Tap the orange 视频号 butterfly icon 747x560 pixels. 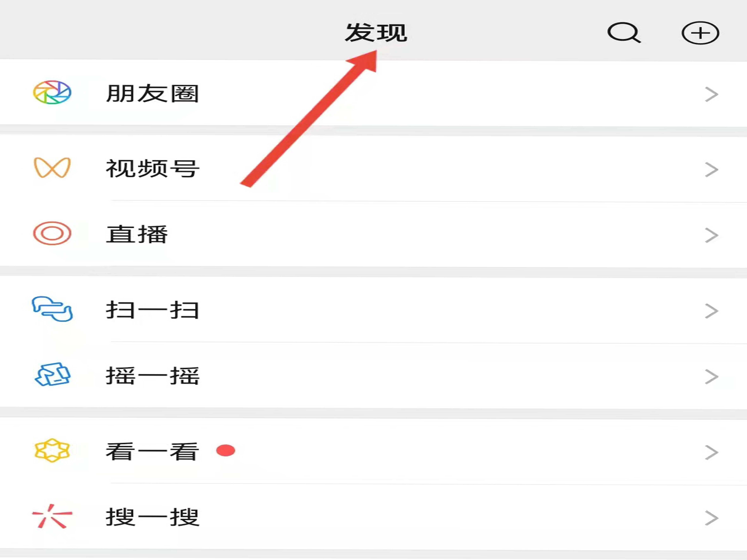(x=52, y=167)
